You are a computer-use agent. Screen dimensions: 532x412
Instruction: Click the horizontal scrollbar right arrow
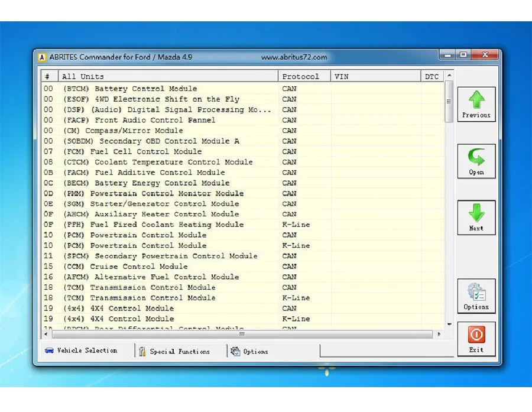point(439,335)
